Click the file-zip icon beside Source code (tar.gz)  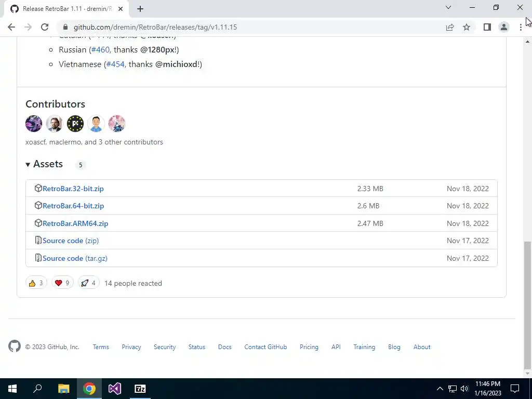pyautogui.click(x=38, y=258)
